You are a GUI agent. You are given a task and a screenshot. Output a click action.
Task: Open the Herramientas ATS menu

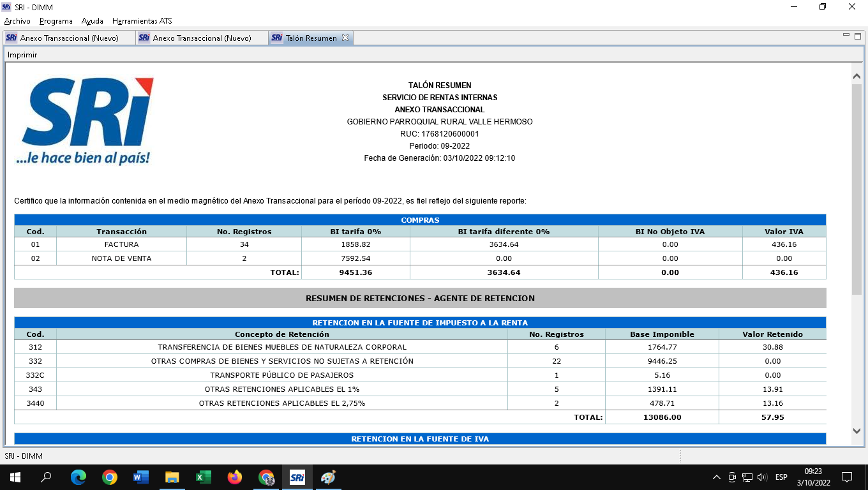(x=142, y=21)
